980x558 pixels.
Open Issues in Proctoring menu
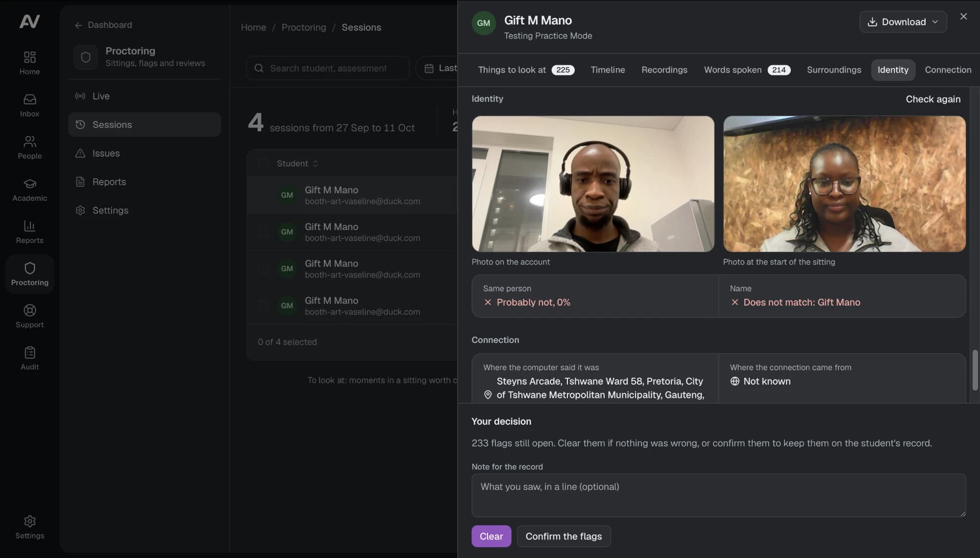tap(145, 153)
